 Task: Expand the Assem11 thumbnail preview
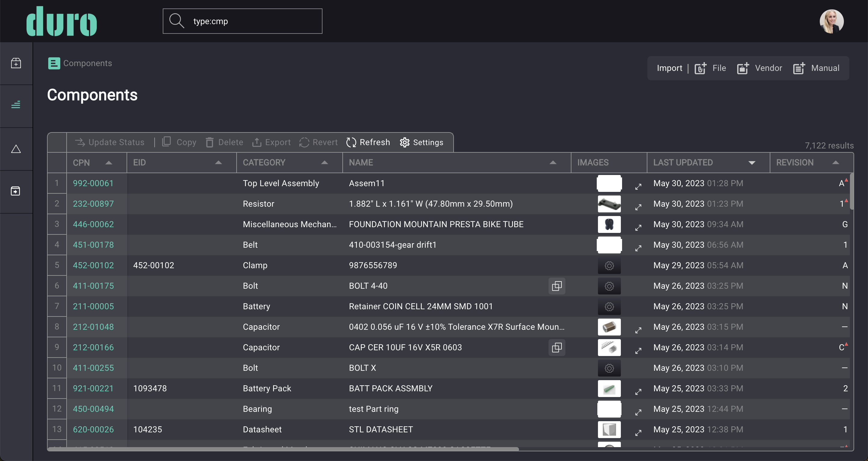[x=639, y=186]
